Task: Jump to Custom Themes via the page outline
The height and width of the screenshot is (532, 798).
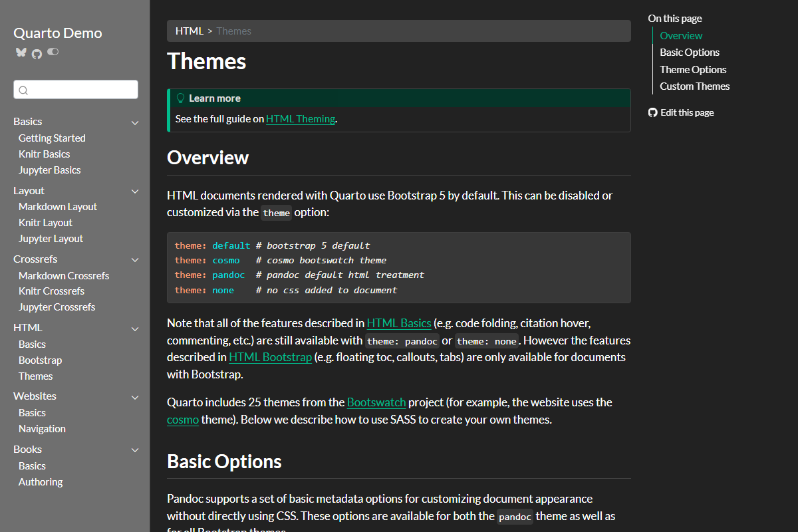Action: (694, 86)
